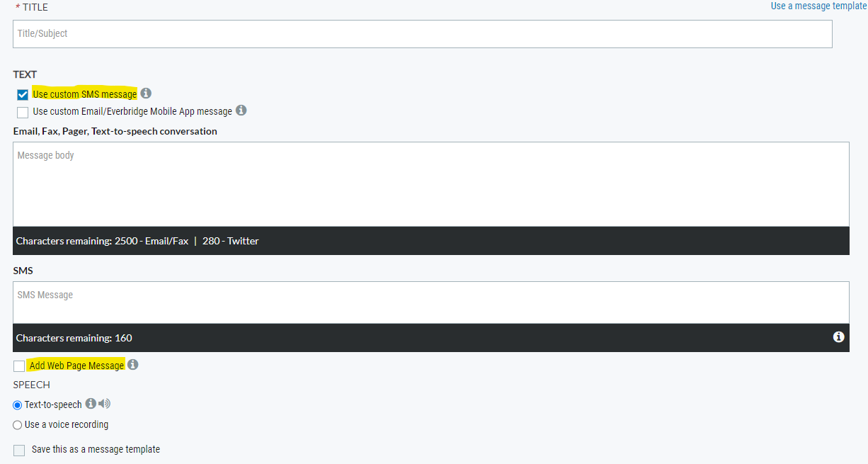Open the Use a message template link
The image size is (868, 464).
818,6
